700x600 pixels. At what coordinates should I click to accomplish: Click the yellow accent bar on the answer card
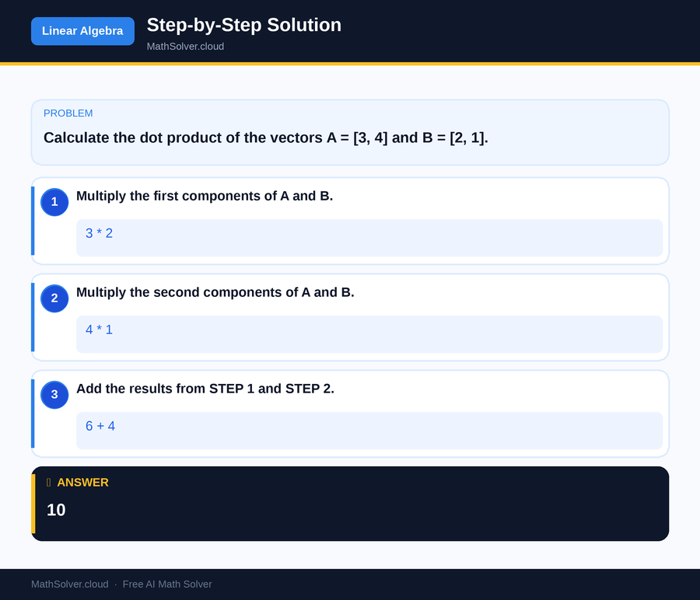pyautogui.click(x=33, y=503)
